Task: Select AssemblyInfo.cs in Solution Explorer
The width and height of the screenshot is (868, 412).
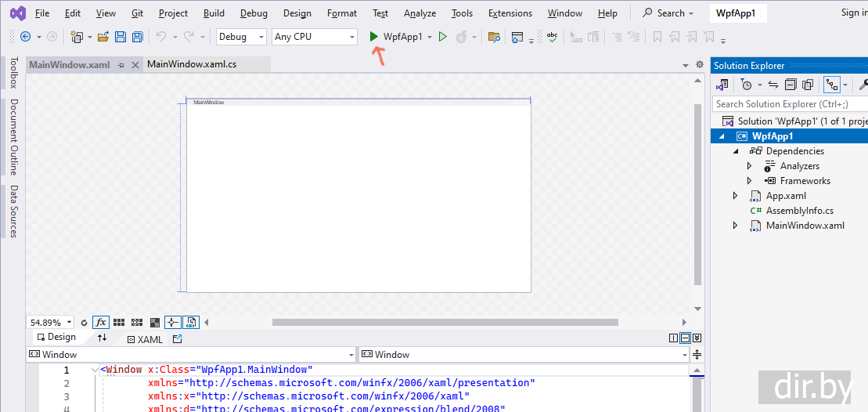Action: [799, 211]
